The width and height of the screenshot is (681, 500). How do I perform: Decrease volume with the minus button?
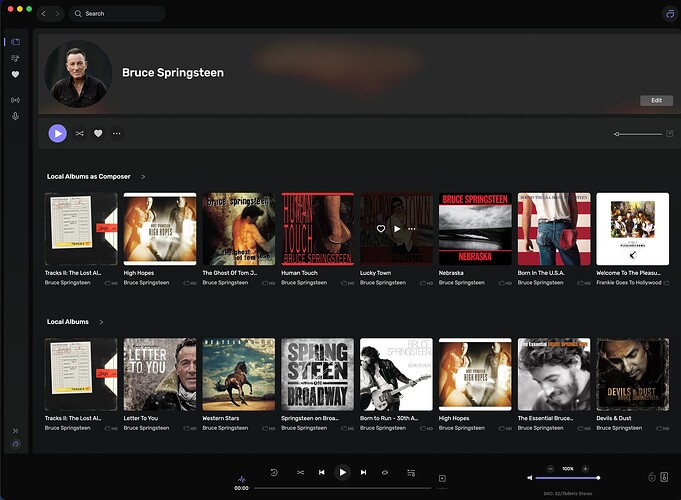pyautogui.click(x=550, y=469)
